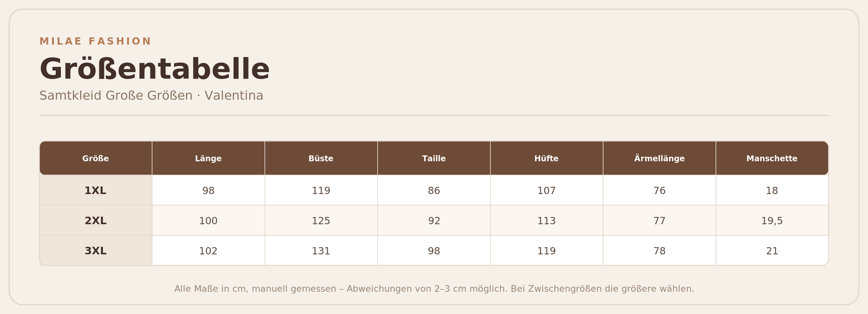Image resolution: width=868 pixels, height=314 pixels.
Task: Click the 2XL size row label
Action: pyautogui.click(x=95, y=220)
